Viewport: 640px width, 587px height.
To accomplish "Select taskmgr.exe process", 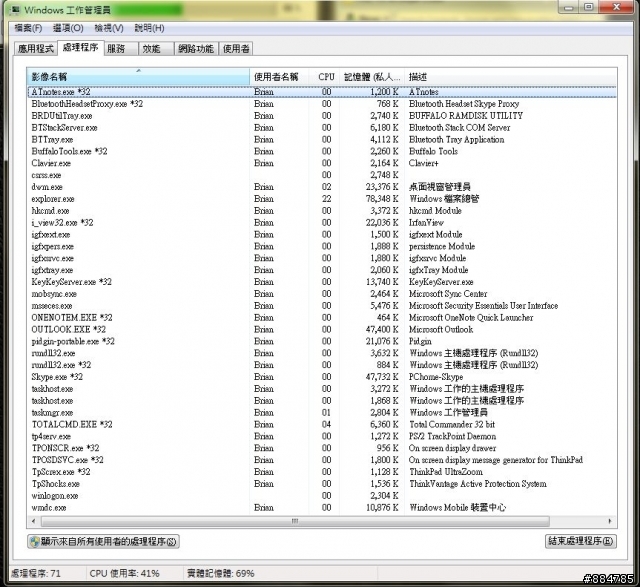I will click(322, 412).
